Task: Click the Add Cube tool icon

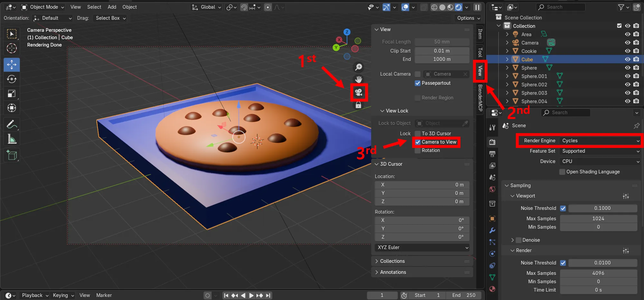Action: click(12, 155)
